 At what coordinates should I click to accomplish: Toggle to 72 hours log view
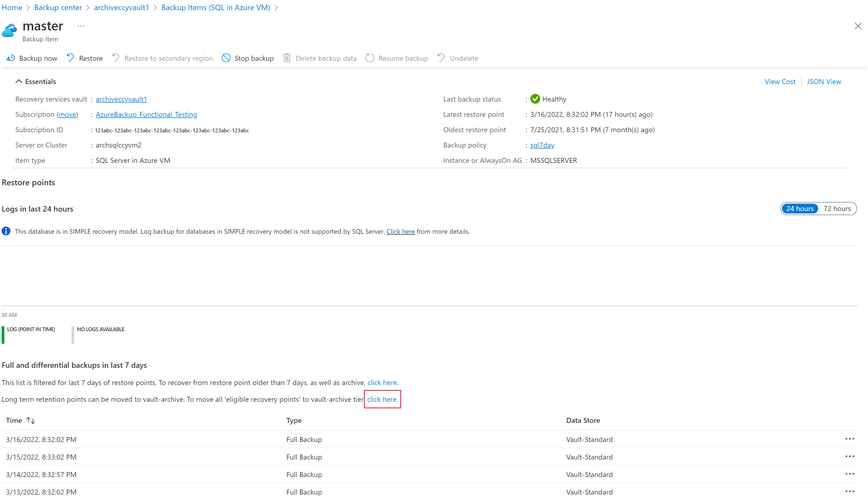pos(837,208)
